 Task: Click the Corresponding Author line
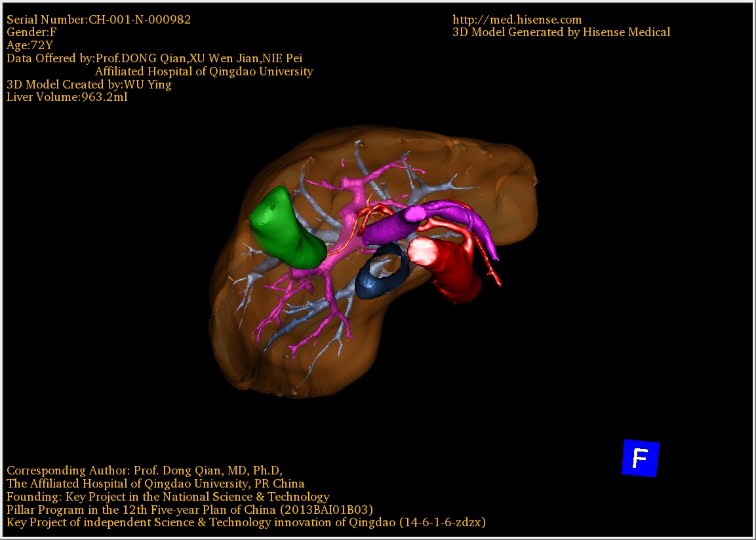(145, 471)
